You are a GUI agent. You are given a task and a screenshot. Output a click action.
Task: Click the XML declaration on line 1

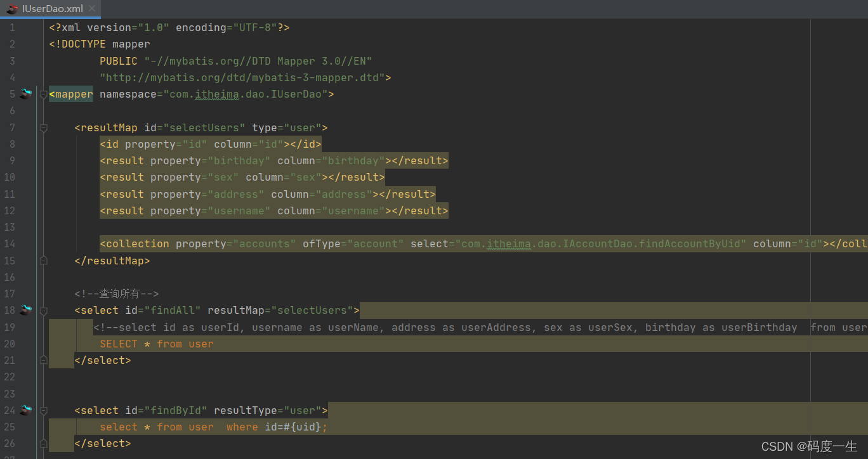(x=169, y=28)
